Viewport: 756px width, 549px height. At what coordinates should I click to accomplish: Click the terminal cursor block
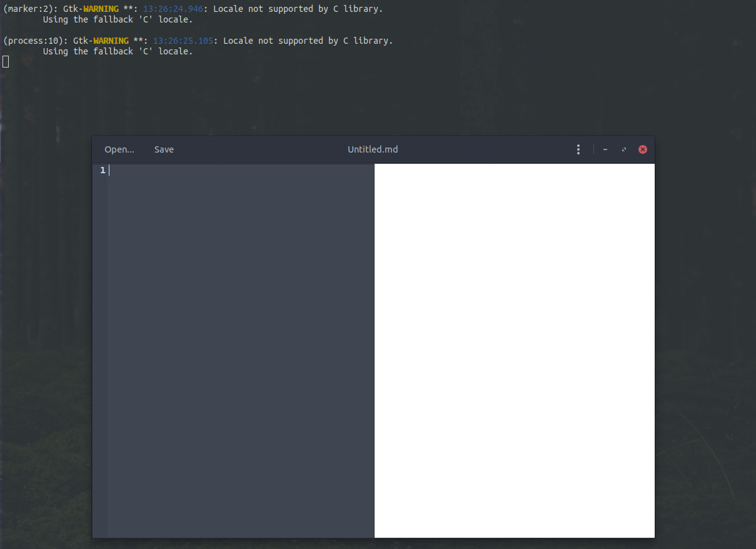(x=6, y=61)
